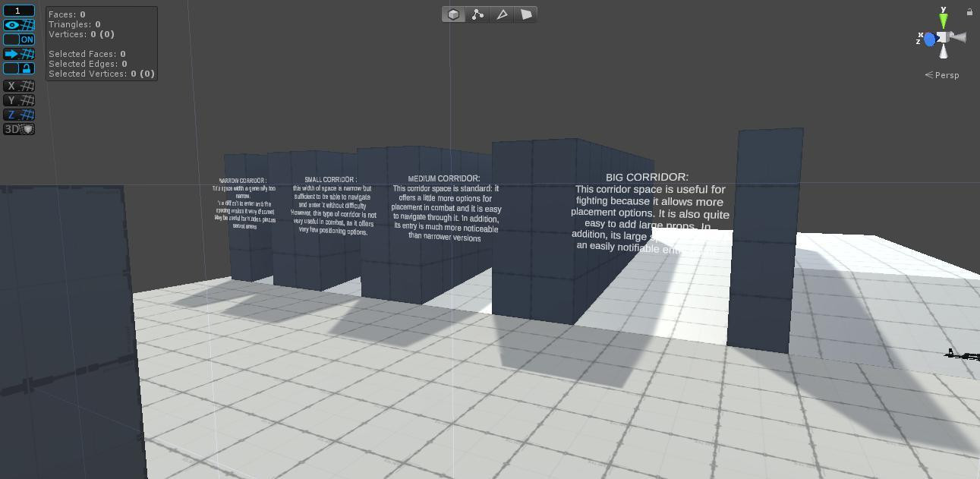Toggle scene gizmo rotation lock
980x479 pixels.
coord(969,11)
